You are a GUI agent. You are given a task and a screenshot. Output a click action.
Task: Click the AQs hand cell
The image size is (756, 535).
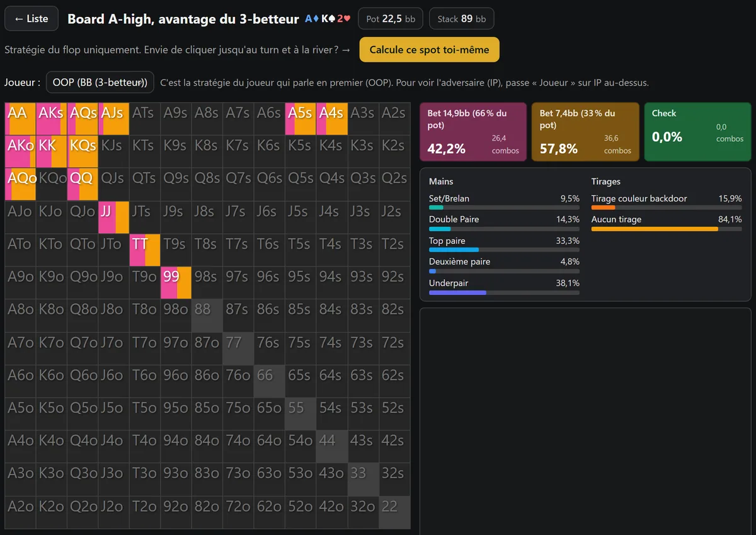(83, 118)
